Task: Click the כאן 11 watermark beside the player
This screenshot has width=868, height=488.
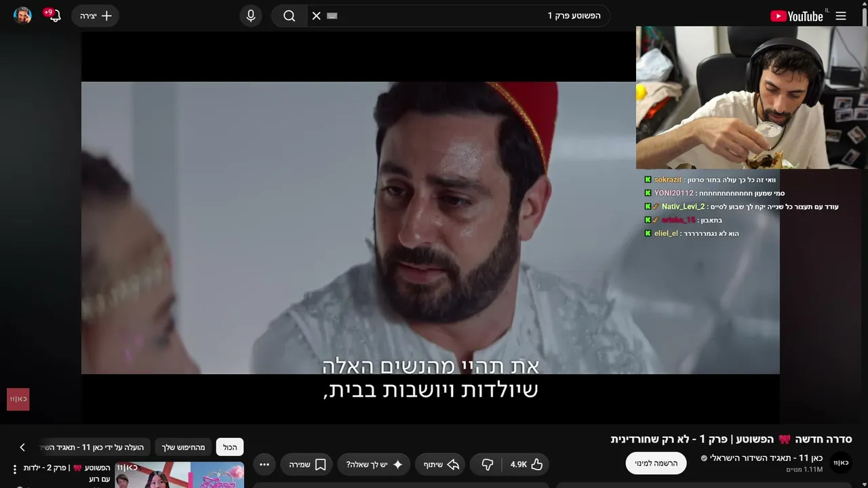Action: [18, 399]
